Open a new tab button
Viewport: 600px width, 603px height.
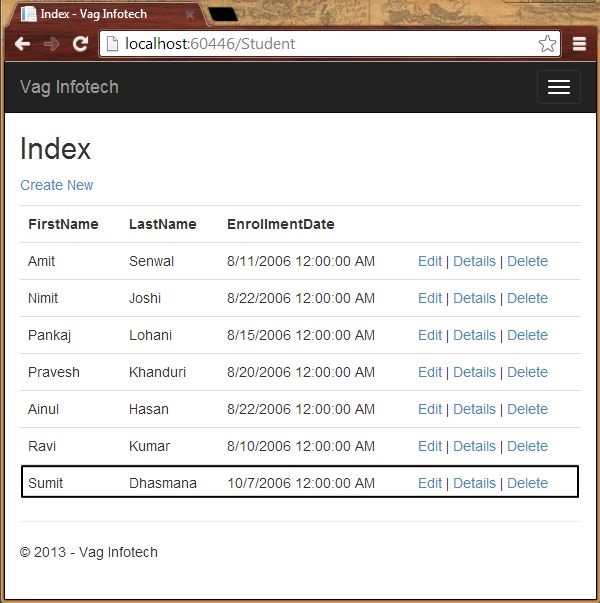223,15
